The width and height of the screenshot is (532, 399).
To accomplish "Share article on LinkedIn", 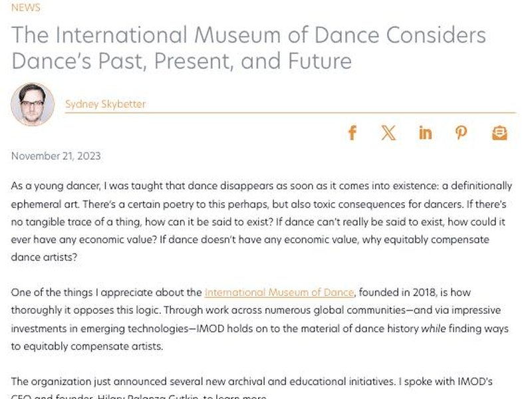I will point(425,132).
